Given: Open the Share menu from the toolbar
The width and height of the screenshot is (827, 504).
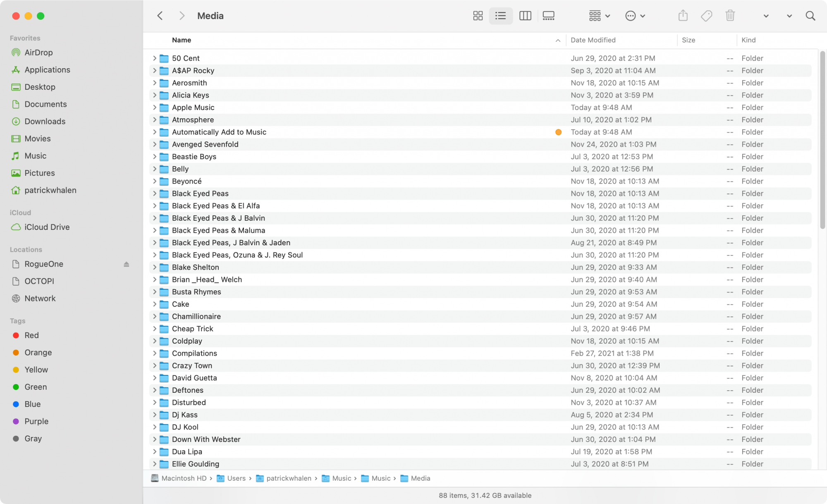Looking at the screenshot, I should [683, 16].
